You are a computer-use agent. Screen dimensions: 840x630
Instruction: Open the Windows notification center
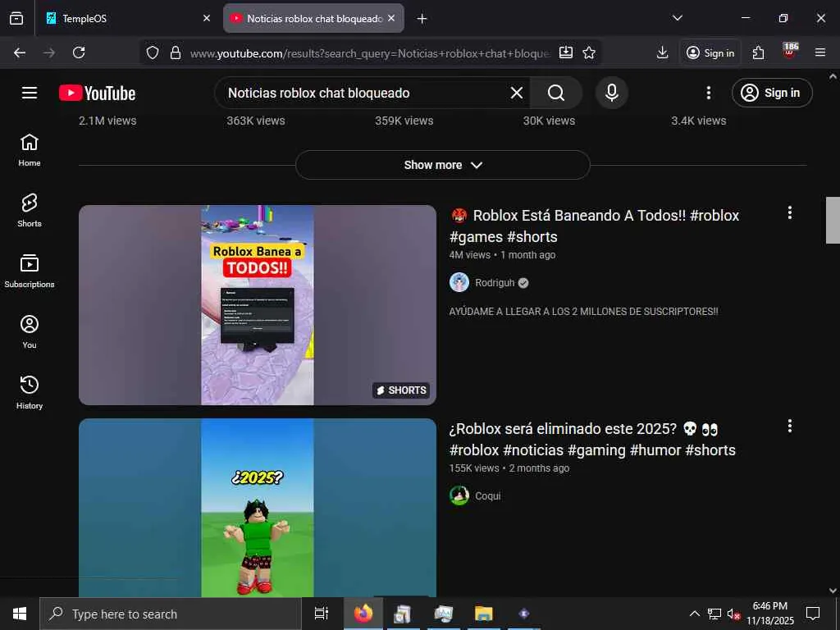tap(813, 614)
